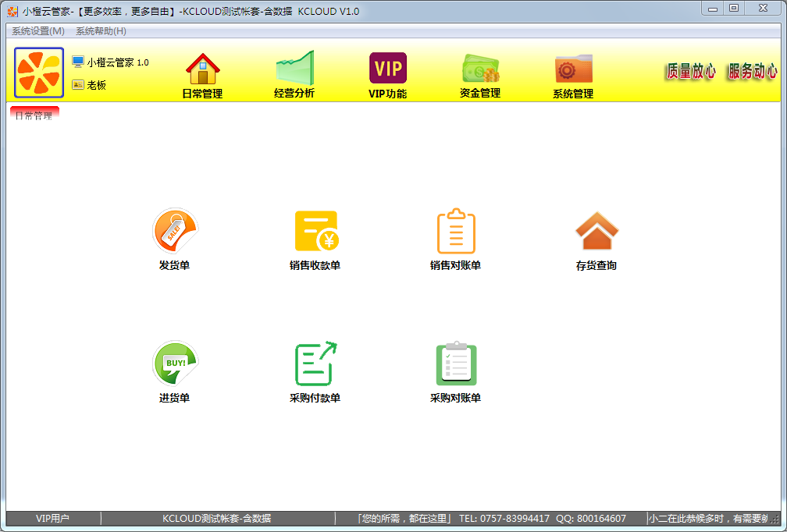Click the 进货单 label
This screenshot has width=787, height=532.
coord(175,398)
